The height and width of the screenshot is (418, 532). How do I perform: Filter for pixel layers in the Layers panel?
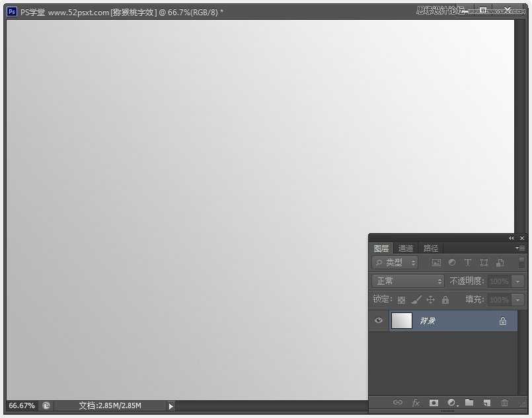point(436,262)
